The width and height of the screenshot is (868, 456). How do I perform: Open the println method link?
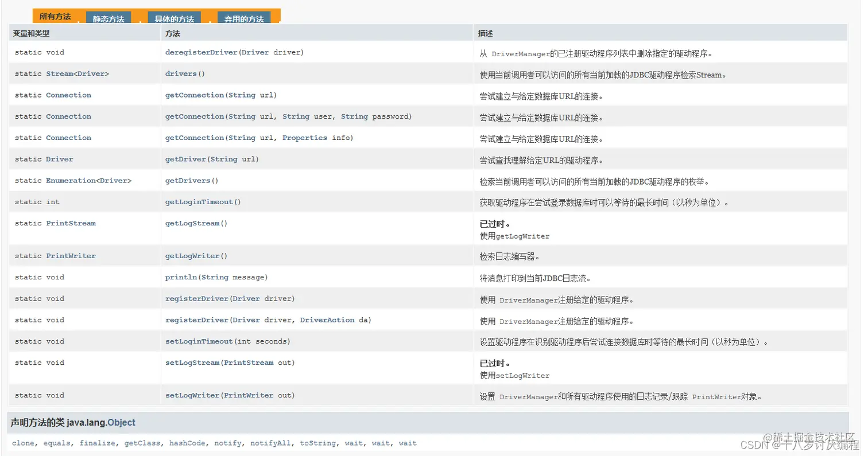click(x=181, y=277)
